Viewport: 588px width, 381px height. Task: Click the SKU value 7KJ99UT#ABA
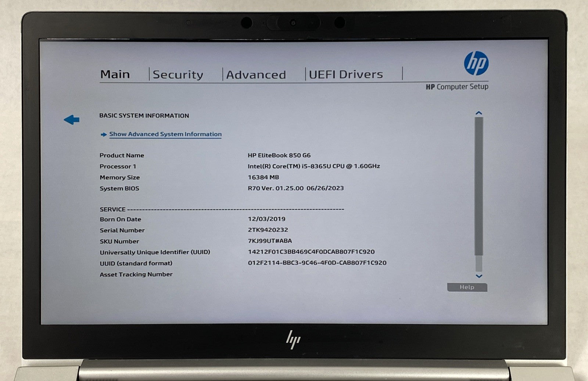pyautogui.click(x=270, y=241)
